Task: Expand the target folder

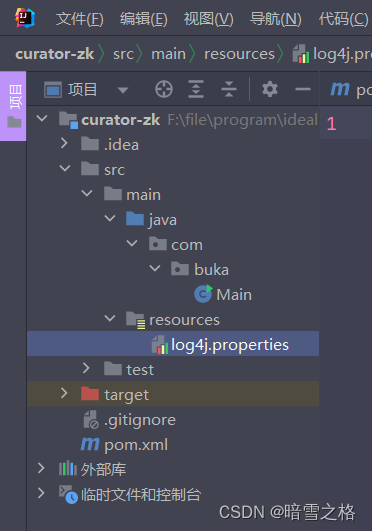Action: click(64, 393)
